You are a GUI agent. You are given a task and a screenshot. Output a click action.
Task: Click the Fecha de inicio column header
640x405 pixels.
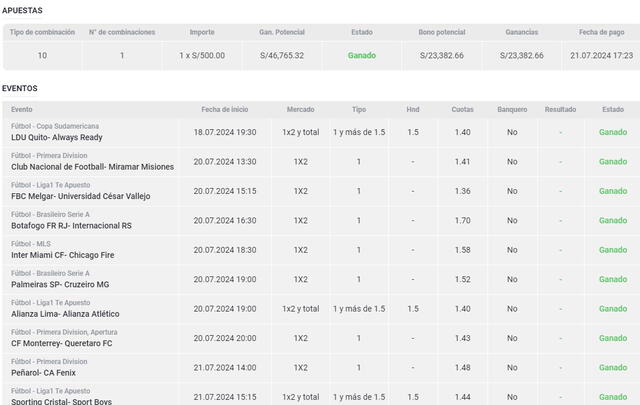coord(225,108)
